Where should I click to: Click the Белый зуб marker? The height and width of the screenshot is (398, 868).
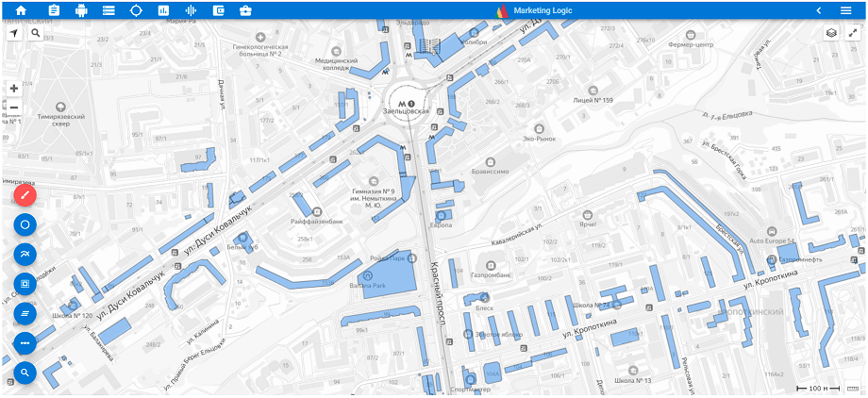coord(242,237)
